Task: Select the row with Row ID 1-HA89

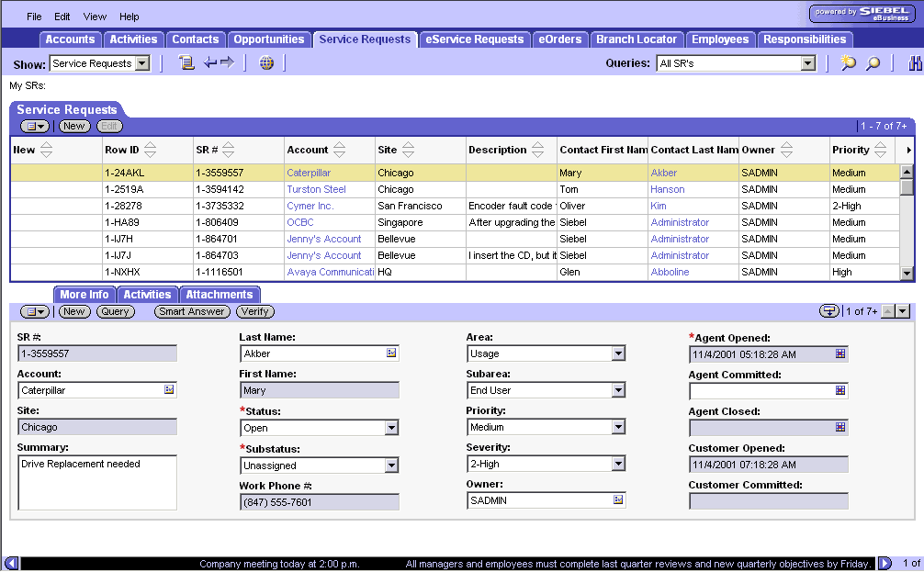Action: (455, 222)
